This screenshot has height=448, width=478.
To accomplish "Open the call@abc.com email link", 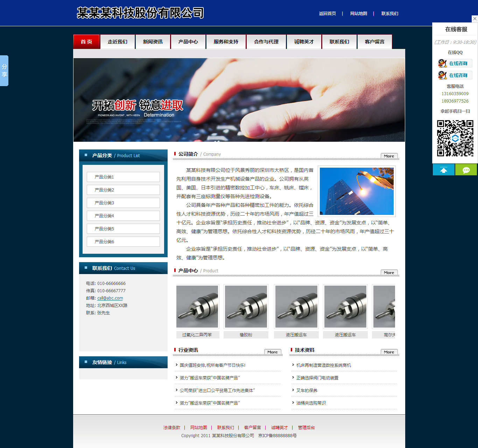I will pyautogui.click(x=110, y=298).
